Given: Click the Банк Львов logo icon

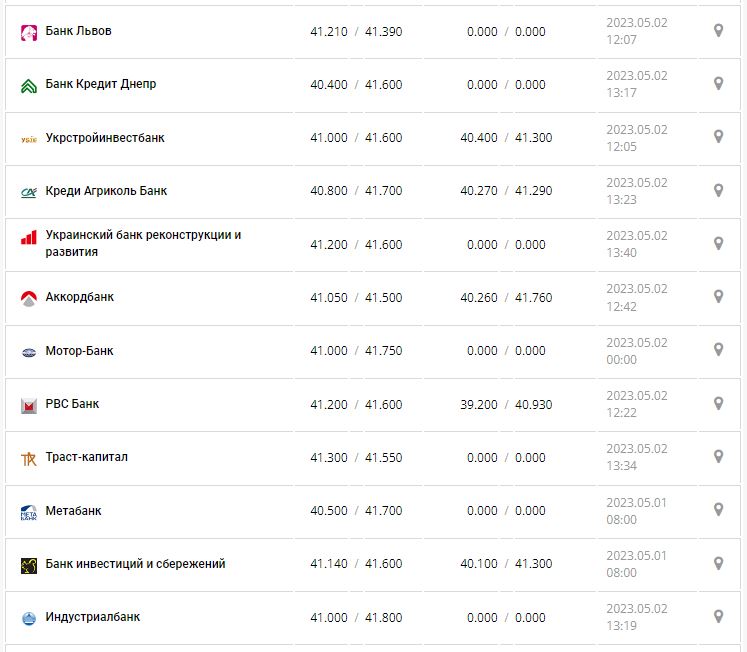Looking at the screenshot, I should click(x=28, y=32).
